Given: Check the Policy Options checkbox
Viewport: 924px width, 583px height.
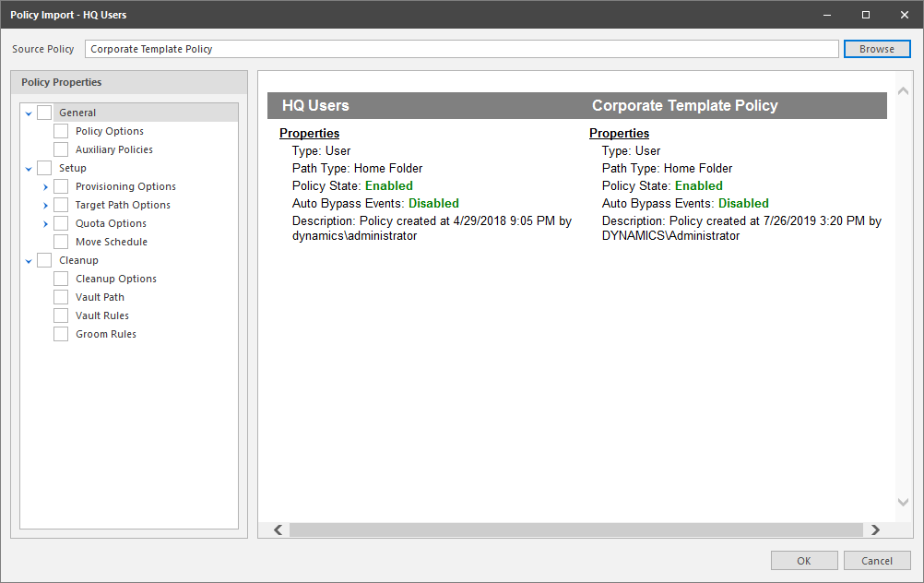Looking at the screenshot, I should tap(61, 131).
